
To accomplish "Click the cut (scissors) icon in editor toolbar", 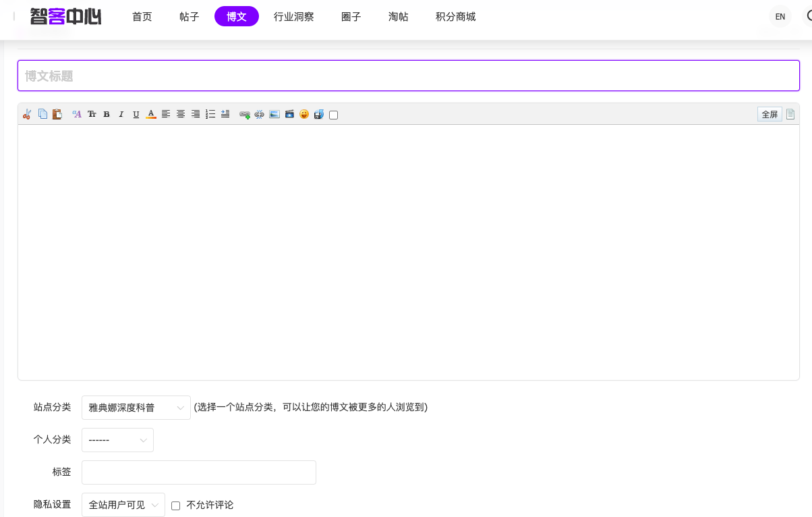I will [x=27, y=114].
